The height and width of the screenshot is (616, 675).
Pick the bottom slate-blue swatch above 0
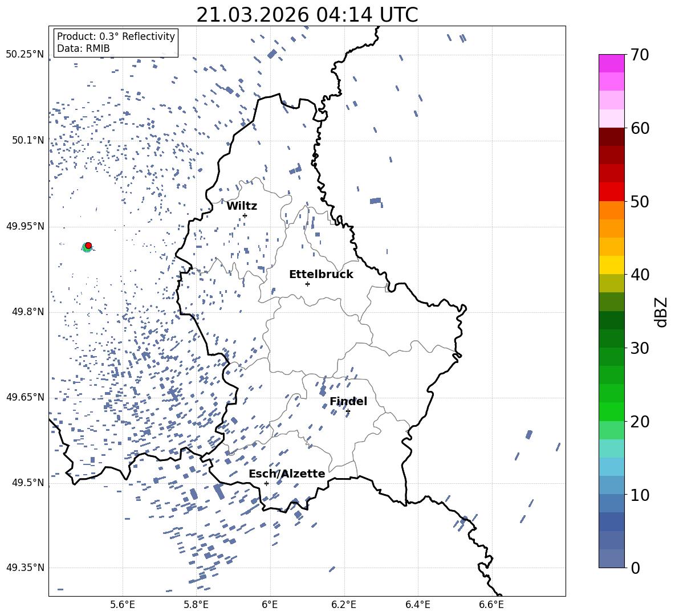[x=611, y=558]
